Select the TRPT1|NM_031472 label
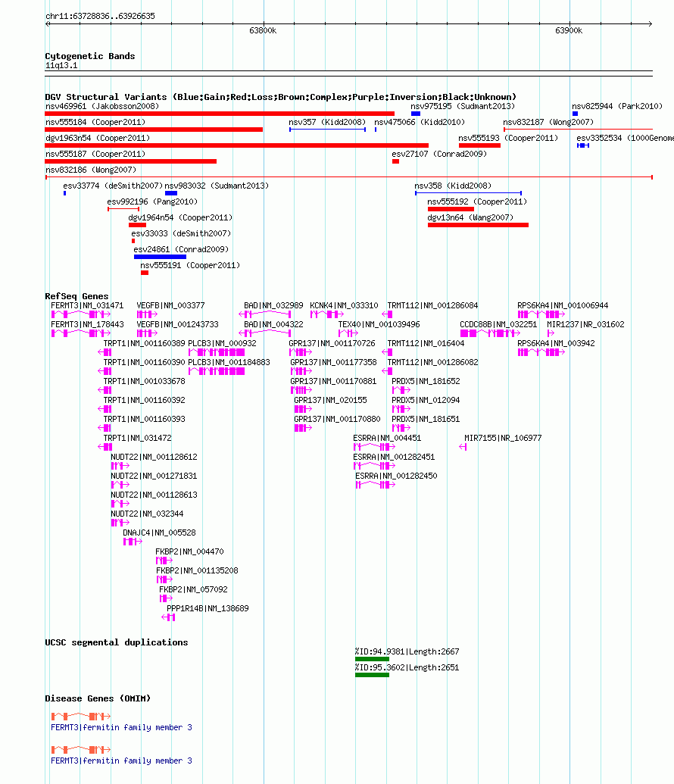Image resolution: width=674 pixels, height=784 pixels. [x=138, y=438]
